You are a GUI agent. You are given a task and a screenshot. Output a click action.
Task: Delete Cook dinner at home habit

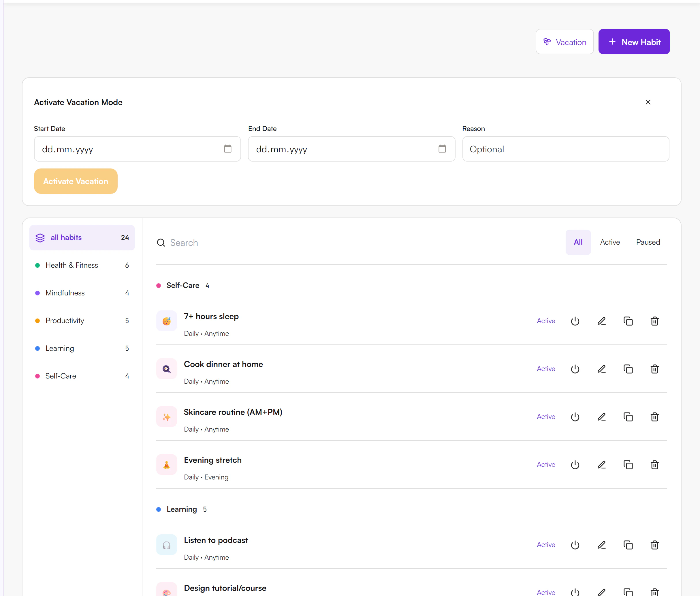654,369
